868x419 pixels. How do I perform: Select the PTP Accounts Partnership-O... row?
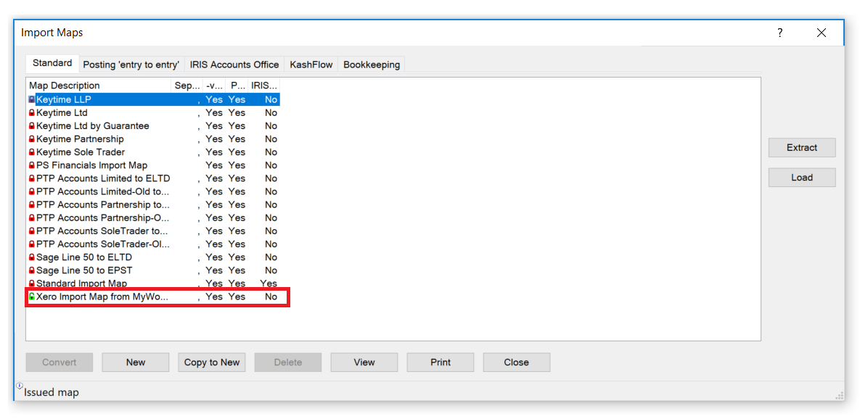click(153, 217)
